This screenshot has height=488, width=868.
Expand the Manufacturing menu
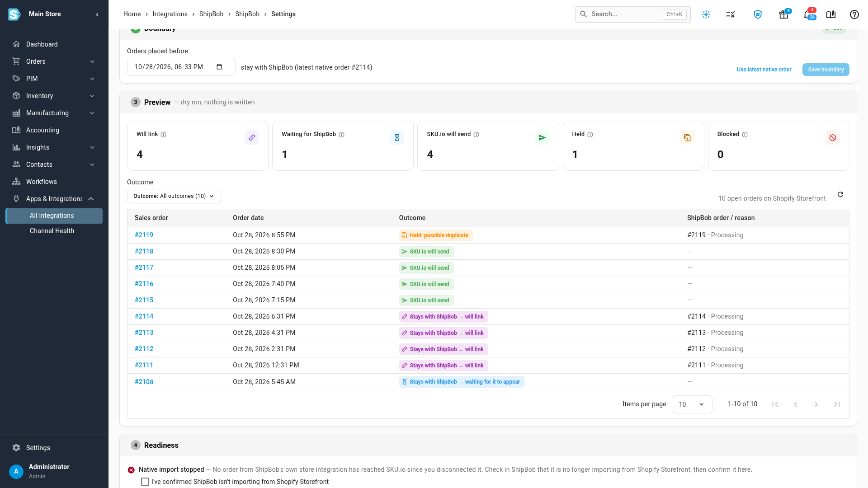click(54, 113)
